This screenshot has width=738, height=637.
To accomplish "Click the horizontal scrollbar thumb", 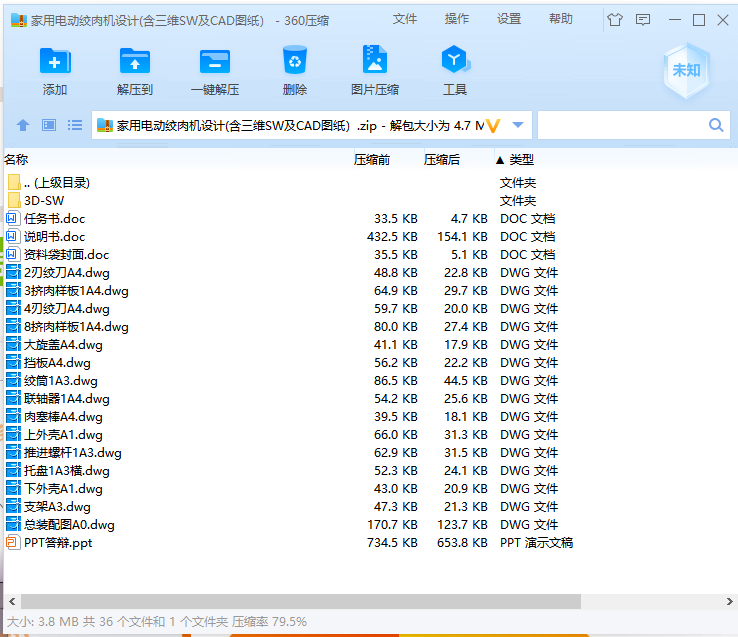I will click(x=301, y=601).
